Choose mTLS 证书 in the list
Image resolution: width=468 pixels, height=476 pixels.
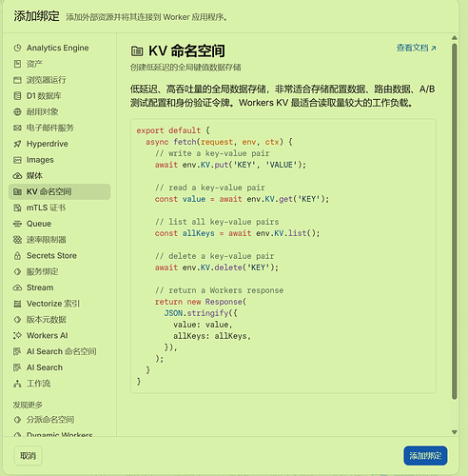tap(60, 208)
